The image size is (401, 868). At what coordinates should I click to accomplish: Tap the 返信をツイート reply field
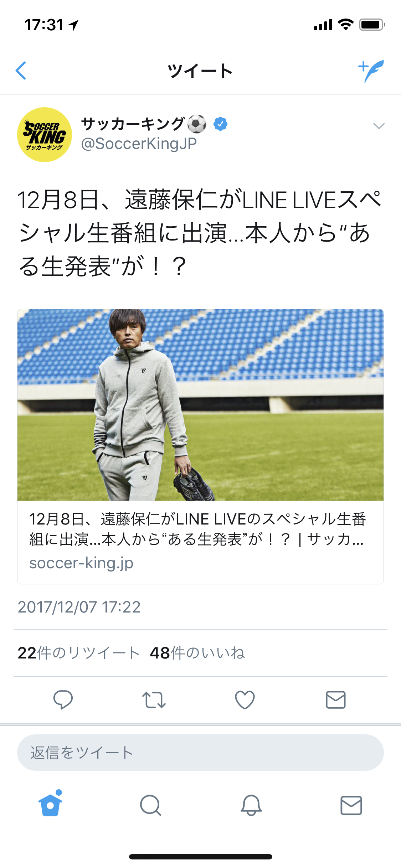201,753
